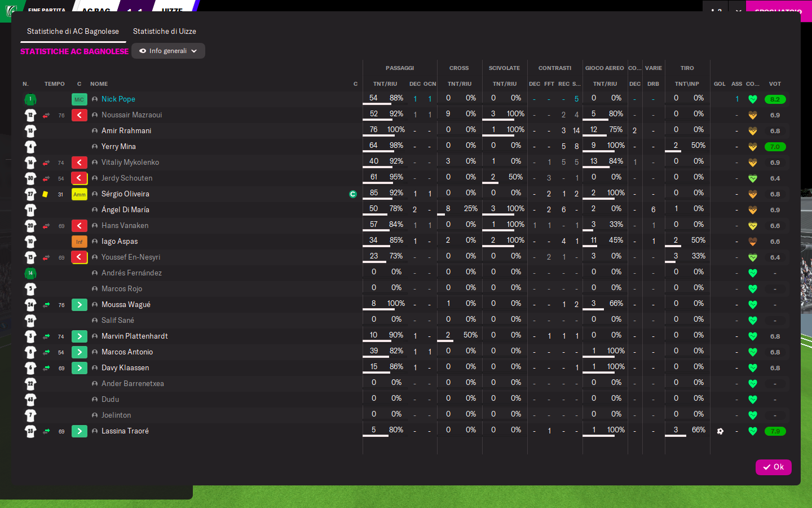Image resolution: width=812 pixels, height=508 pixels.
Task: Click the yellow Amm badge beside Sérgio Oliveira
Action: pyautogui.click(x=80, y=194)
